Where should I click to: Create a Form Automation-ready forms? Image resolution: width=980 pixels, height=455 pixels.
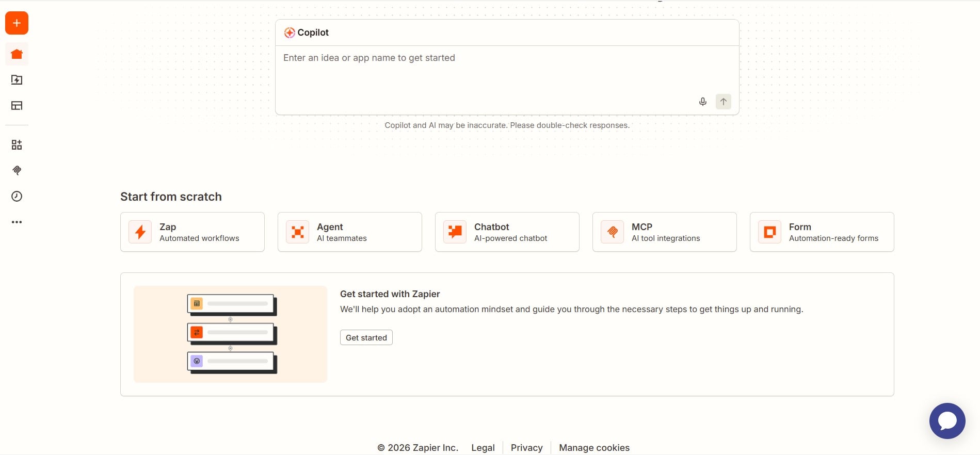coord(822,232)
